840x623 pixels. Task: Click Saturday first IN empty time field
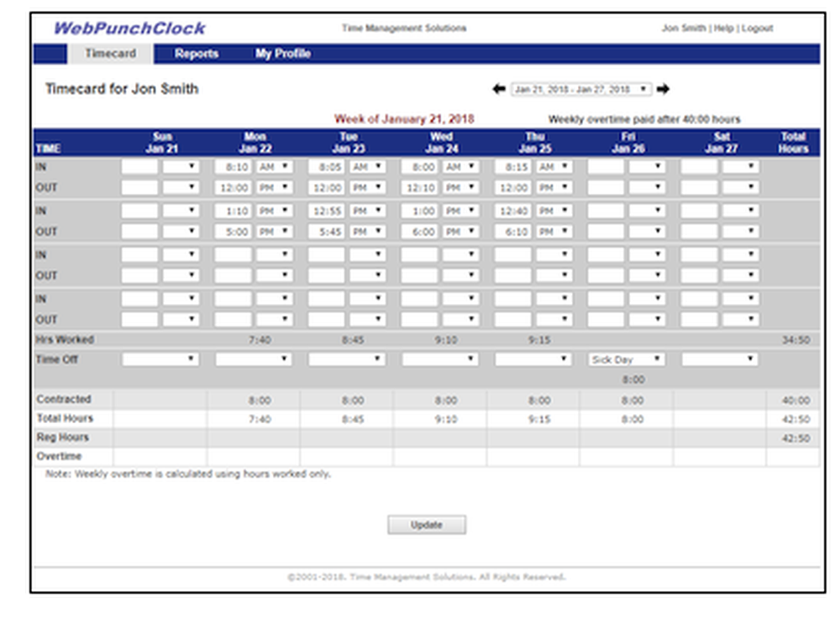point(699,167)
